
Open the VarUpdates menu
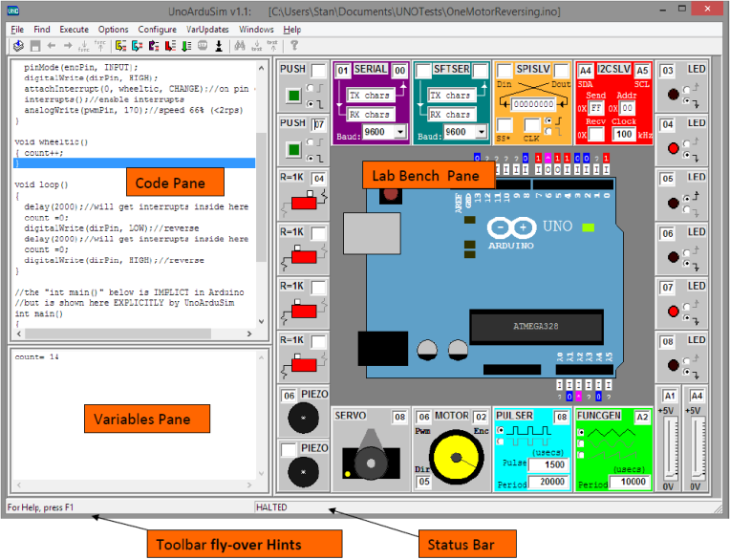click(x=207, y=30)
